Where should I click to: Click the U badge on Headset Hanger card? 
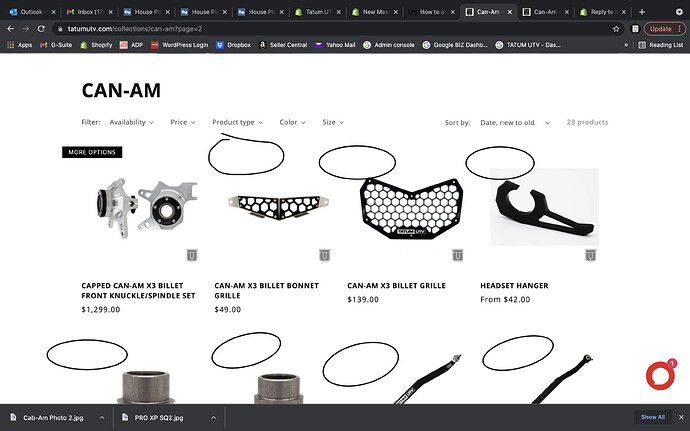tap(590, 255)
